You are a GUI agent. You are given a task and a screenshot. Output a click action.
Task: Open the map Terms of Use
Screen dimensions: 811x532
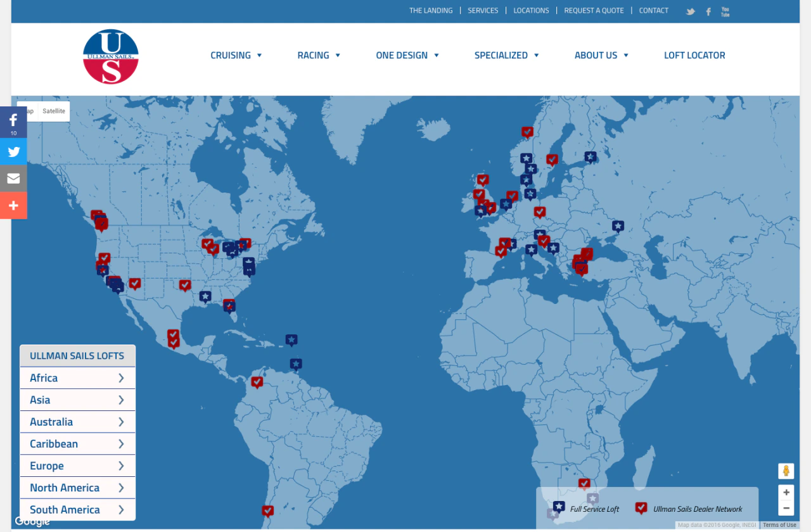tap(779, 525)
